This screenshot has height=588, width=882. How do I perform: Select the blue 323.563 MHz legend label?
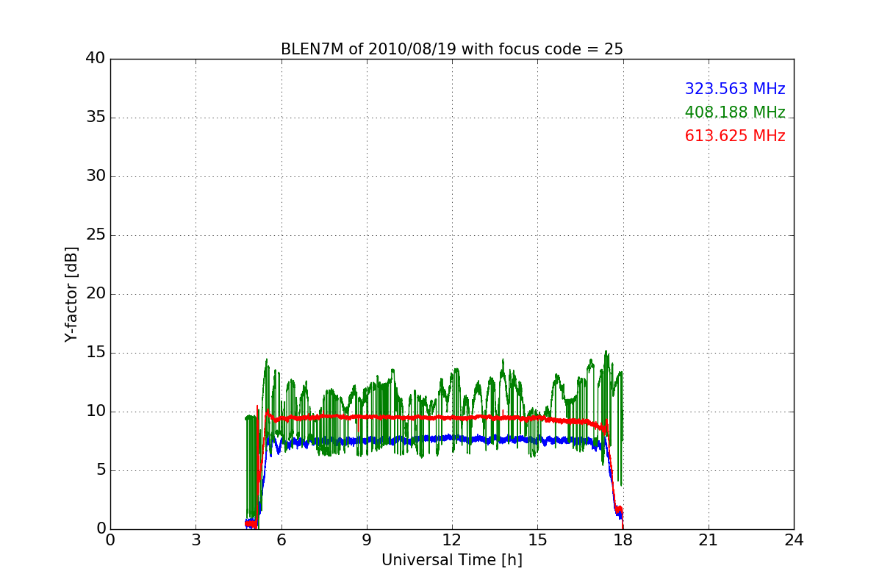(x=735, y=89)
